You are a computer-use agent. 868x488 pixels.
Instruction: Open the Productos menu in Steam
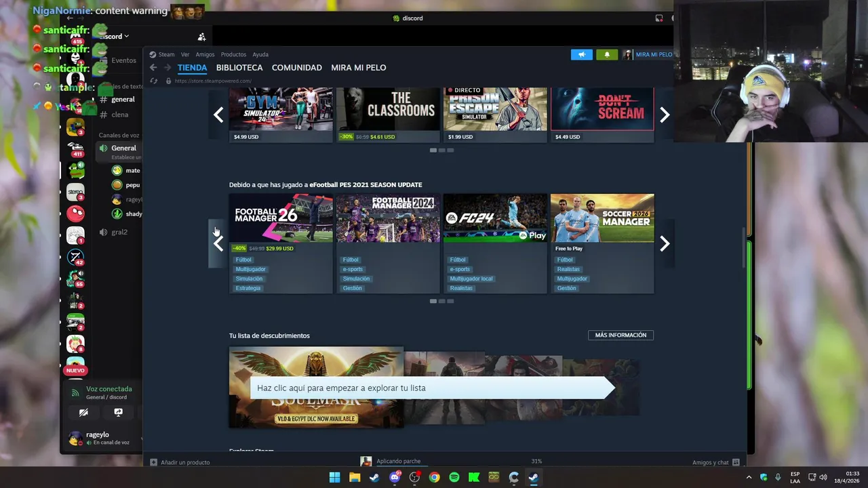point(233,54)
